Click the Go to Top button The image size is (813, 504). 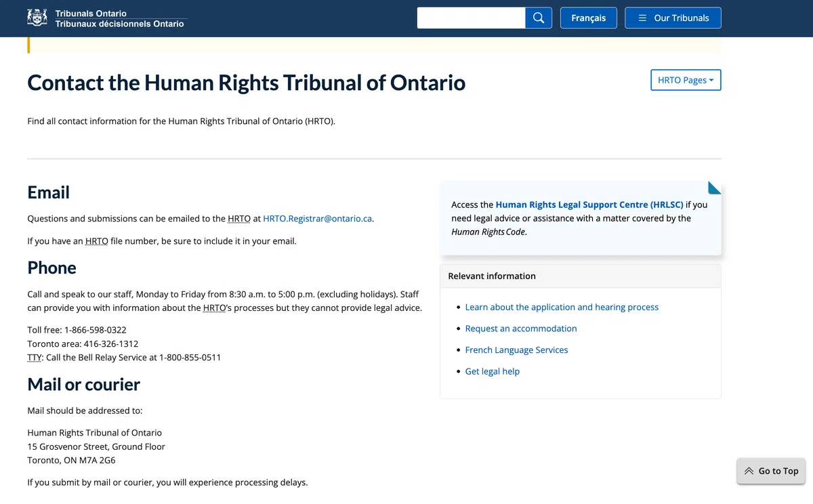(771, 471)
